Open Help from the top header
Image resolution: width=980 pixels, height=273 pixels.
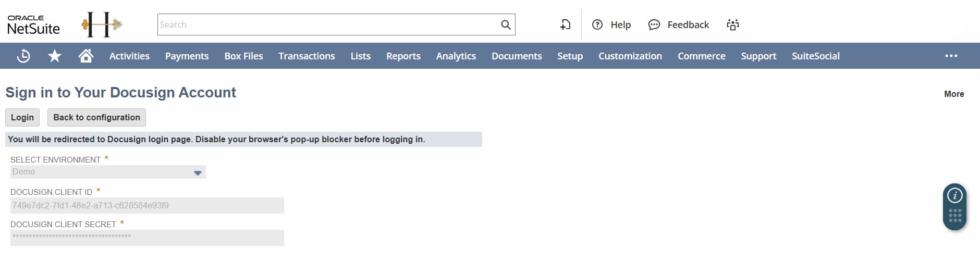click(x=611, y=24)
